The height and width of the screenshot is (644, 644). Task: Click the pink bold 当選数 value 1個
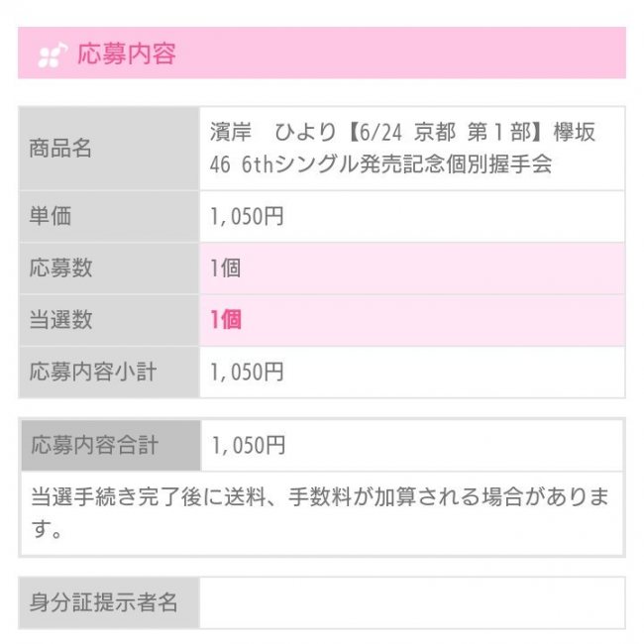tap(226, 320)
